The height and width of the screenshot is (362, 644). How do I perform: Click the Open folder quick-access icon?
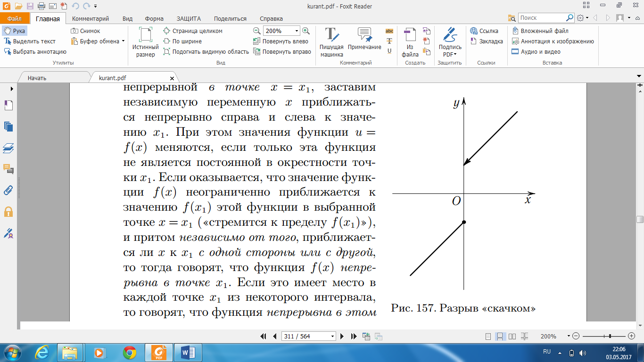pos(18,6)
